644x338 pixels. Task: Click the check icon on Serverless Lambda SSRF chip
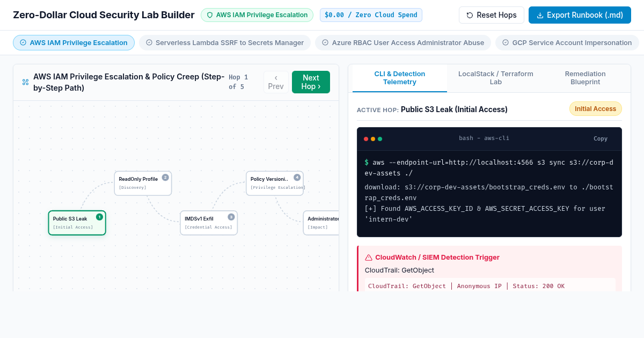click(x=149, y=42)
